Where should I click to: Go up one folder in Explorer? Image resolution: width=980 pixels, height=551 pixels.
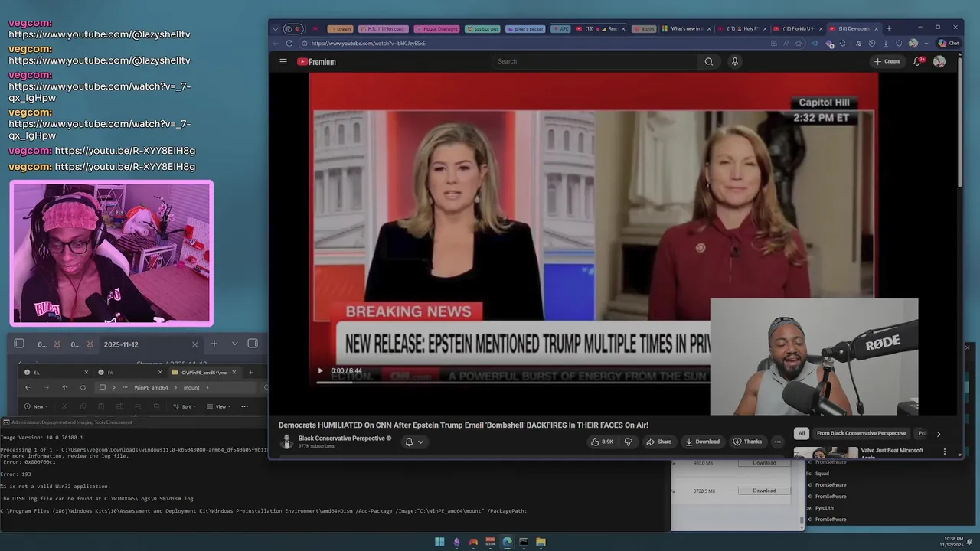click(x=64, y=387)
